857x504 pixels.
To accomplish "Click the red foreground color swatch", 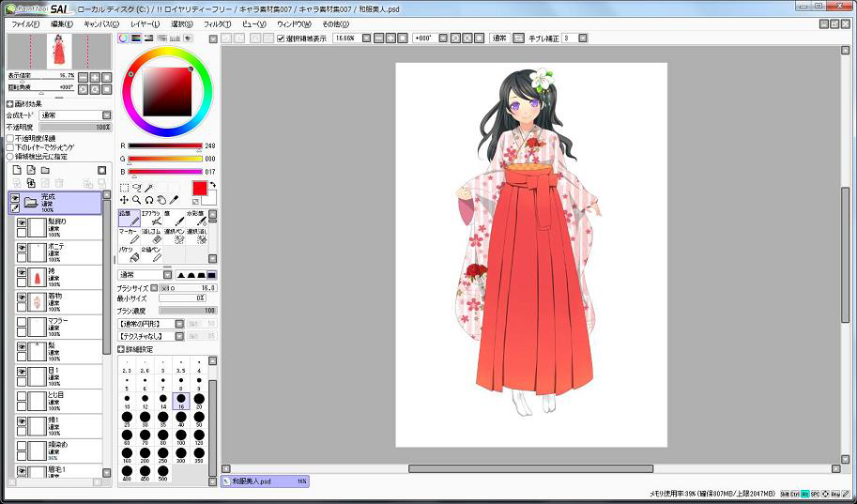I will (199, 188).
